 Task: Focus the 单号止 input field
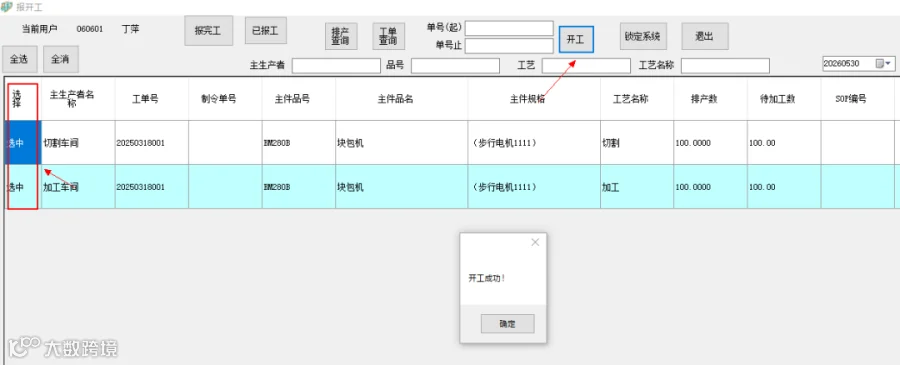pyautogui.click(x=509, y=46)
